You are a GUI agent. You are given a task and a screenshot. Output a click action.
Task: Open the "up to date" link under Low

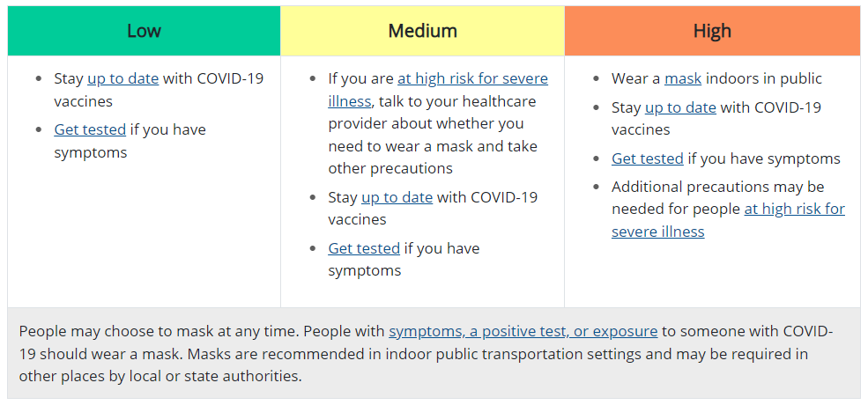[122, 78]
